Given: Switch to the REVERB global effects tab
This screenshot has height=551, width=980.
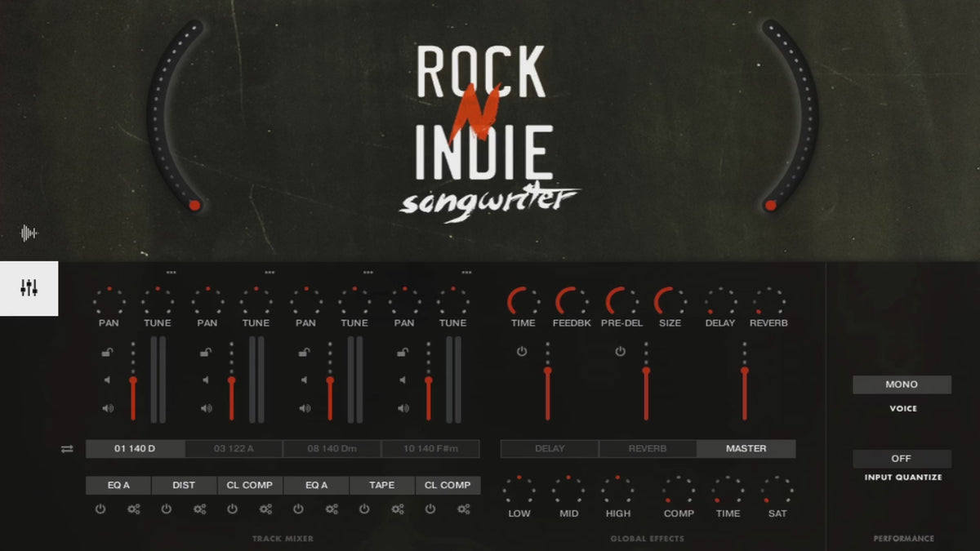Looking at the screenshot, I should pyautogui.click(x=648, y=449).
